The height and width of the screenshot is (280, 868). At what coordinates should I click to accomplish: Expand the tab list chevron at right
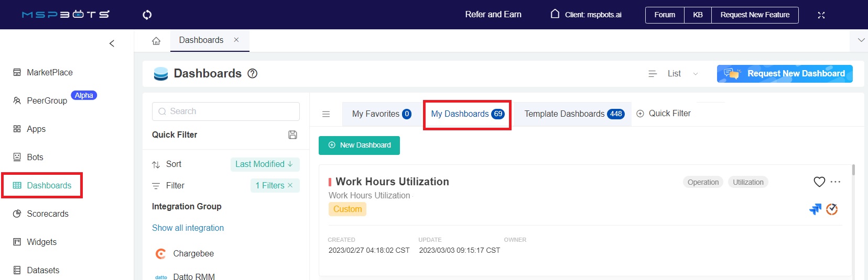pos(861,40)
